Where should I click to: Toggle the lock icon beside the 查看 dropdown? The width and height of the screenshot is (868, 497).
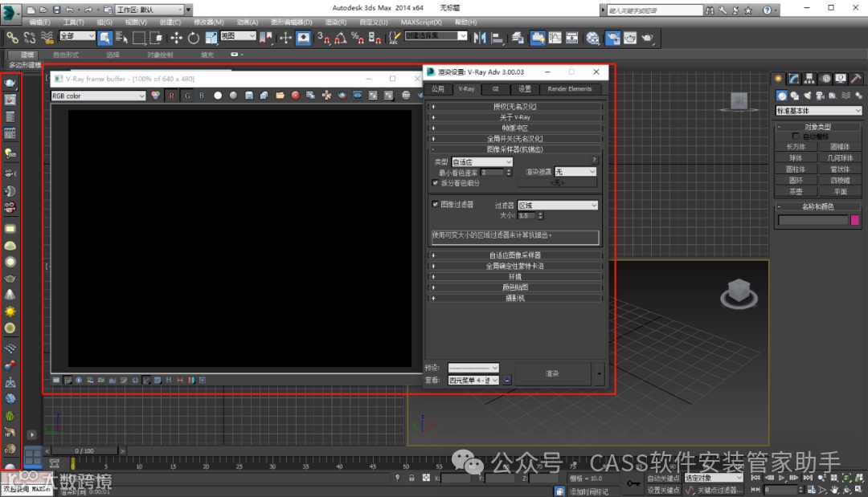(x=507, y=380)
